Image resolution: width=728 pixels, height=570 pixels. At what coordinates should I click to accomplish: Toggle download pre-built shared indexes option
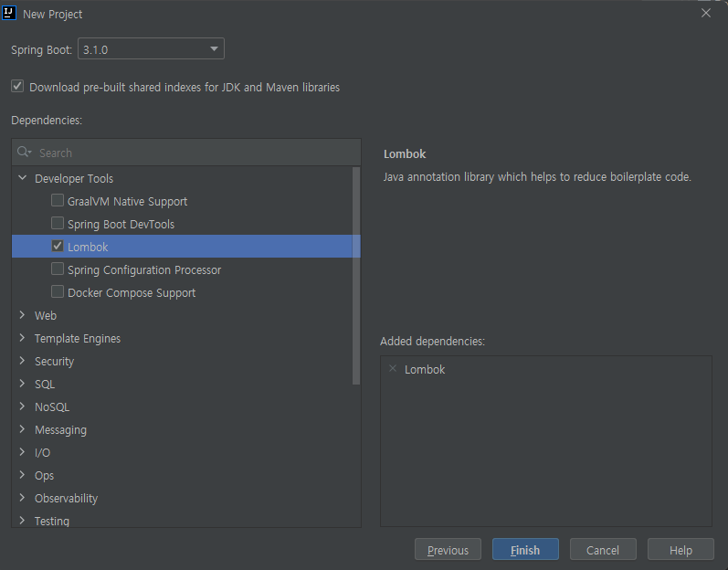pyautogui.click(x=17, y=87)
